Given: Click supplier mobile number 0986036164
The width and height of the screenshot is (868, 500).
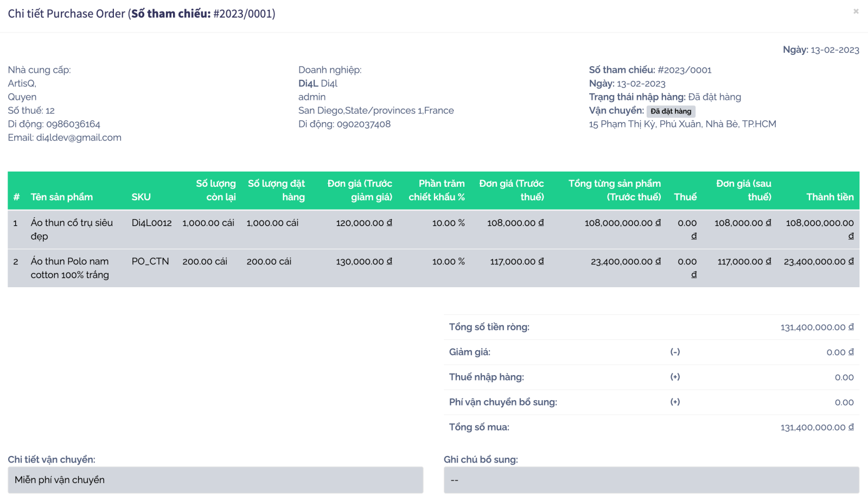Looking at the screenshot, I should [x=73, y=124].
